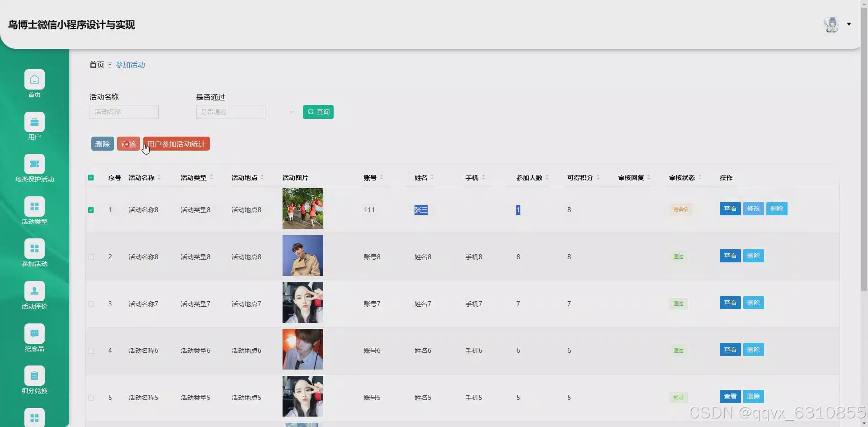This screenshot has height=427, width=868.
Task: Sort by 活动名称 column arrows
Action: click(159, 178)
